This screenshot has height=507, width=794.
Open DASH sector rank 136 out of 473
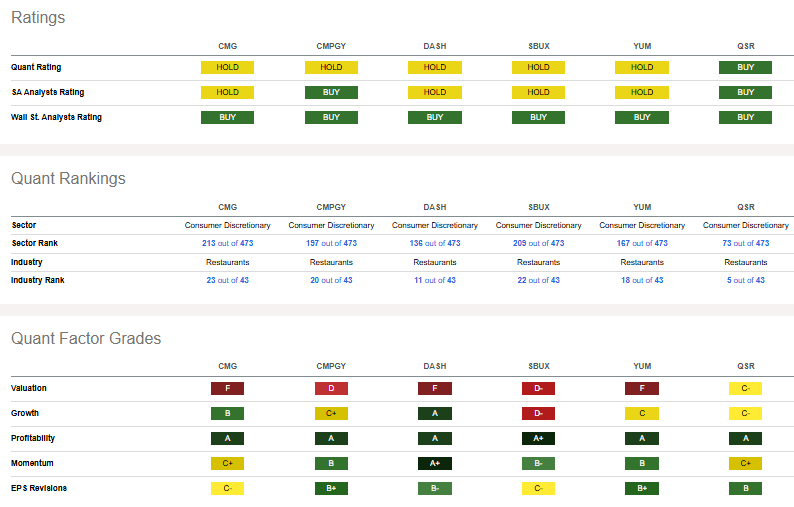coord(435,243)
